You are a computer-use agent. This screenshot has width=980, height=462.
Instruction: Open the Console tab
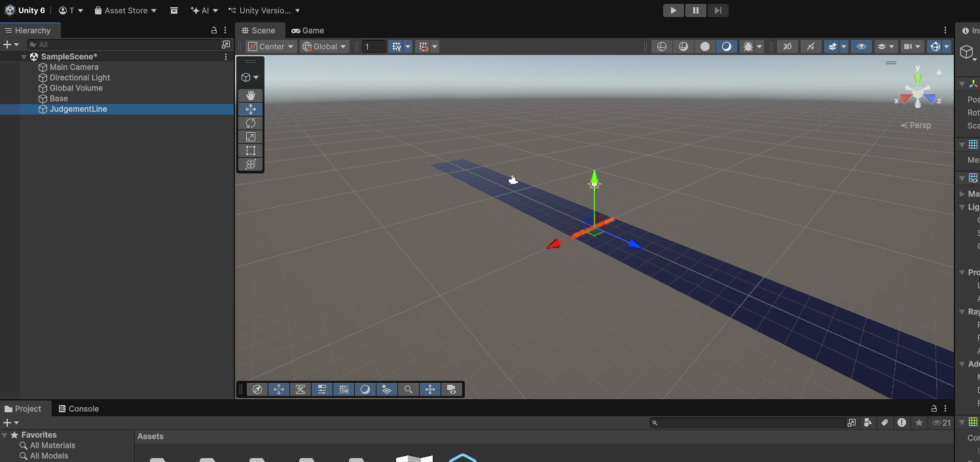(78, 409)
